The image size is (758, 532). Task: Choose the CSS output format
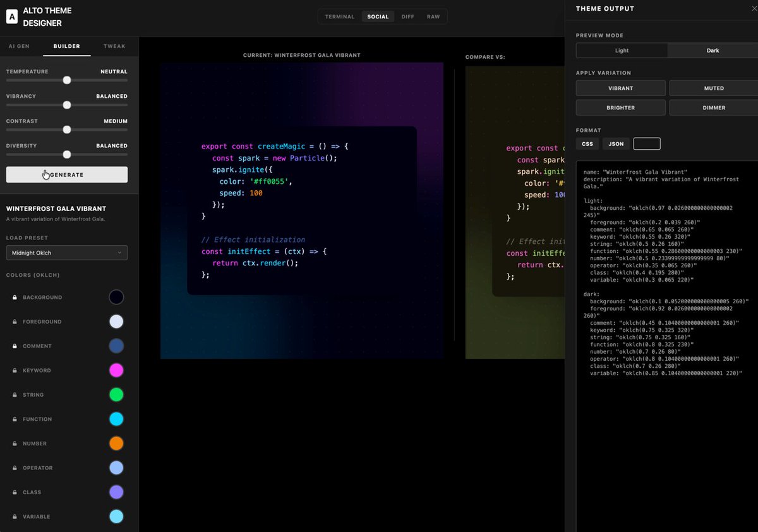pyautogui.click(x=587, y=144)
